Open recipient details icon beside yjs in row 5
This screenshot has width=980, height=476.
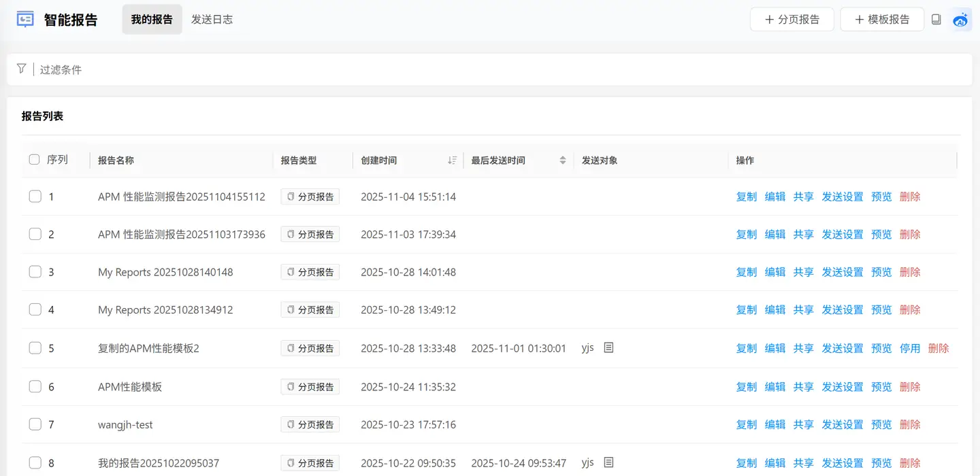click(609, 347)
